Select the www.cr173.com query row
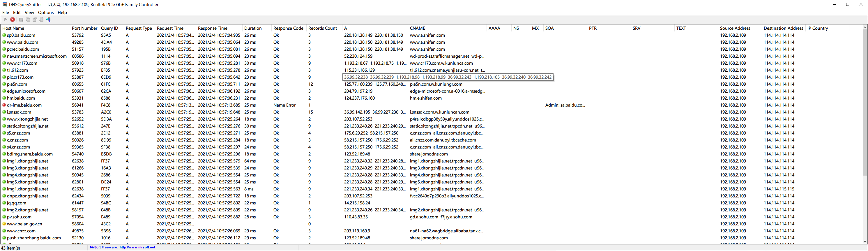 [x=431, y=63]
